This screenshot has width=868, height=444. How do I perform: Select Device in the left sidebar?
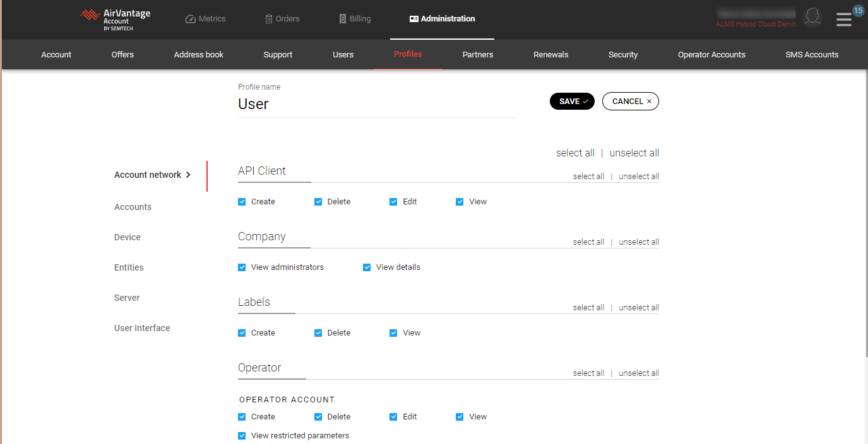[x=128, y=237]
